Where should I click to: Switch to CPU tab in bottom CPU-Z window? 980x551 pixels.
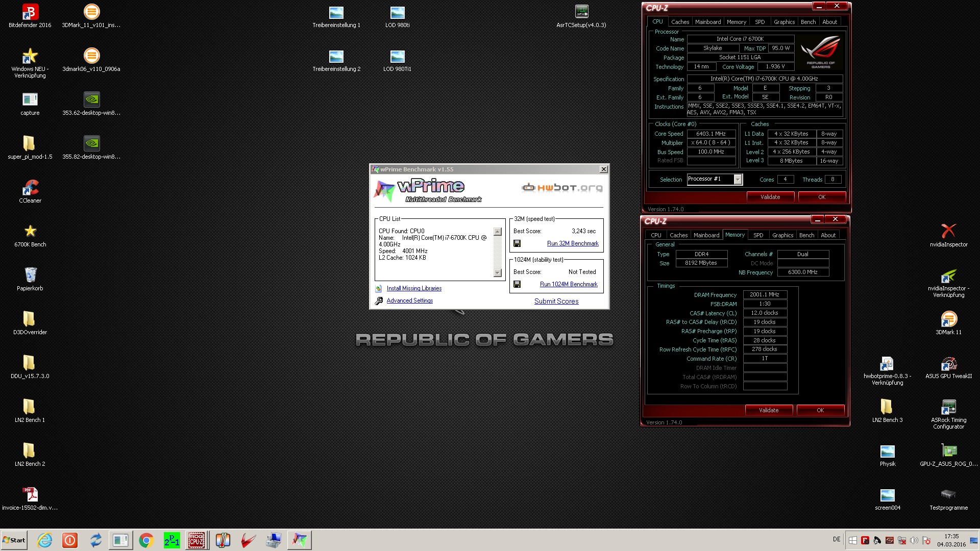pos(656,235)
